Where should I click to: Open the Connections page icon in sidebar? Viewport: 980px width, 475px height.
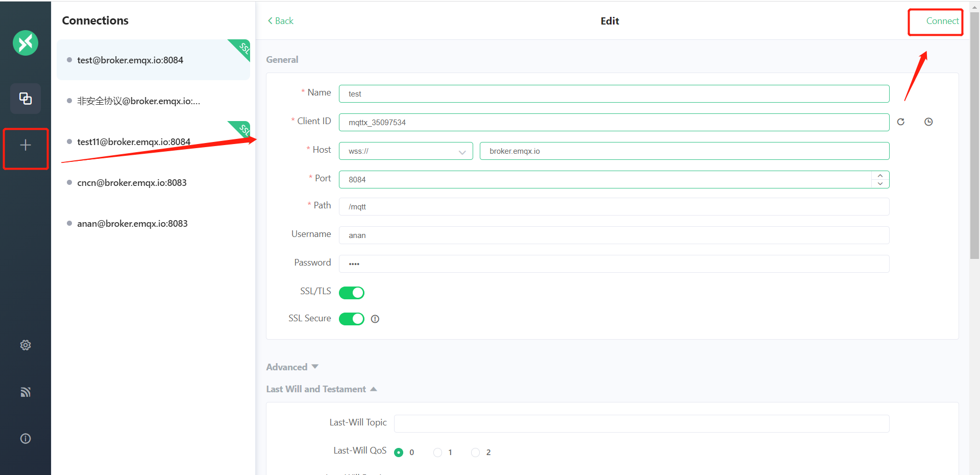tap(26, 98)
